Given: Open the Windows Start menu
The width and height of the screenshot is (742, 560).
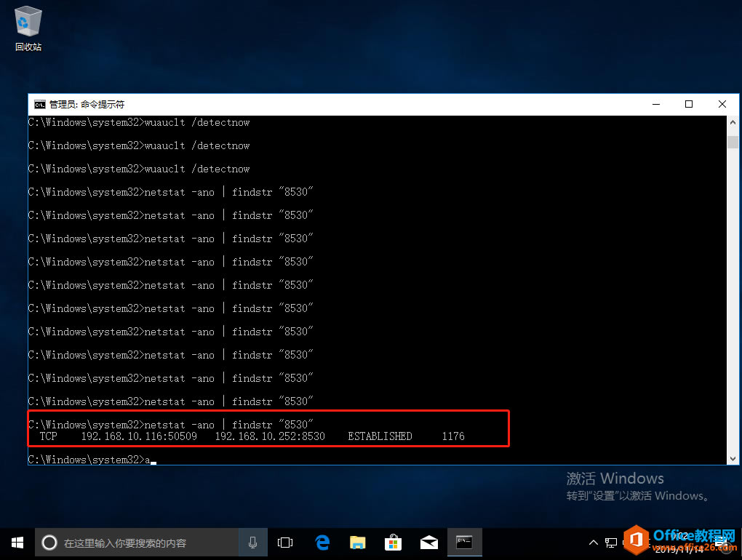Looking at the screenshot, I should [17, 543].
